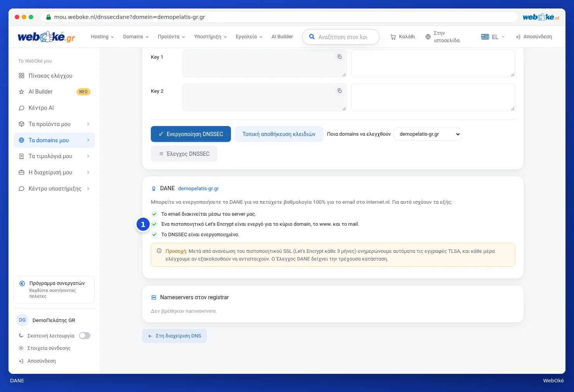Screen dimensions: 574x392
Task: Click the Στη διαχείριση DNS back button
Action: click(x=174, y=336)
